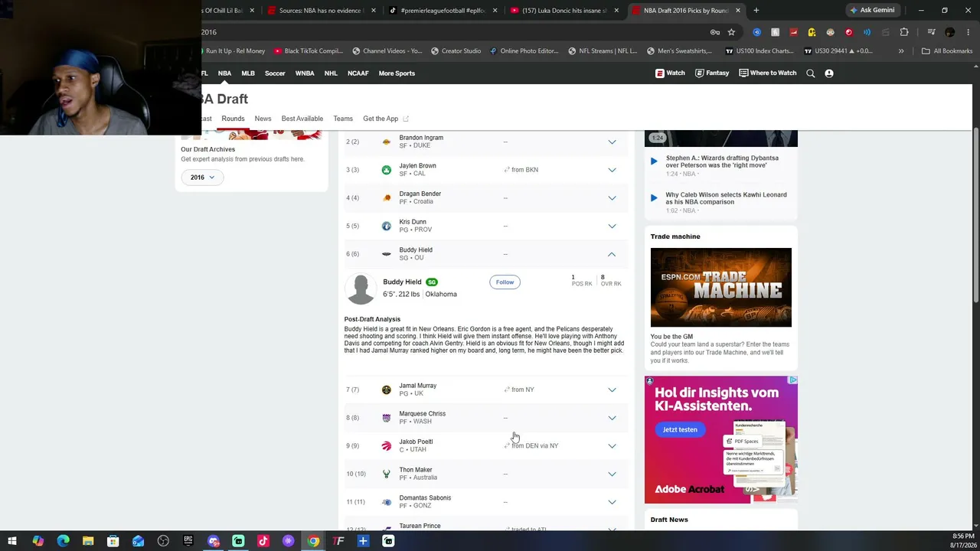Viewport: 980px width, 551px height.
Task: Open TikTok app from the taskbar
Action: click(x=263, y=541)
